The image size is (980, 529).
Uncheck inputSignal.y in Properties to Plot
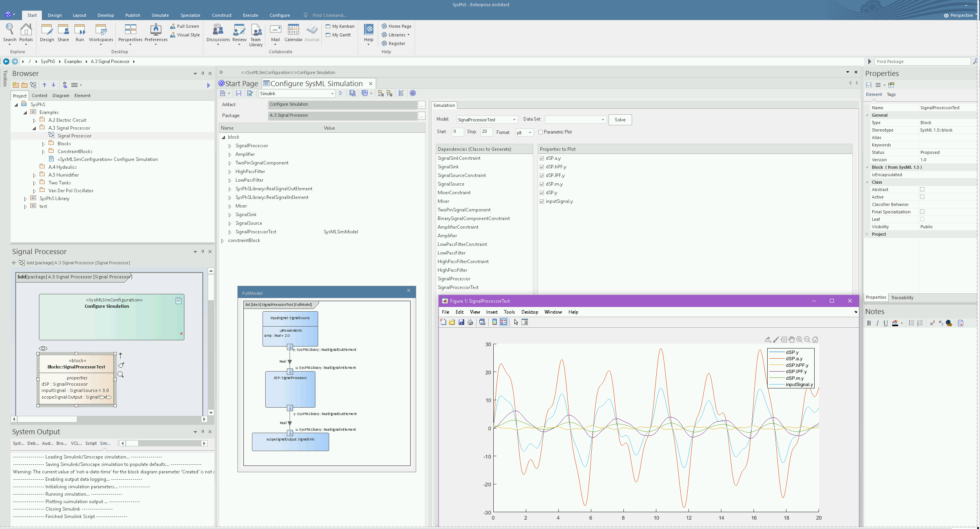pyautogui.click(x=542, y=201)
